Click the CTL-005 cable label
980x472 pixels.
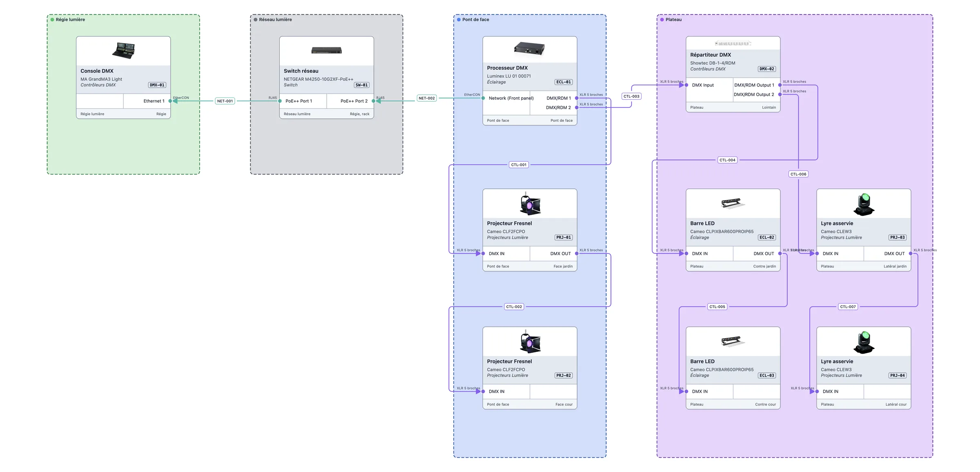[717, 307]
